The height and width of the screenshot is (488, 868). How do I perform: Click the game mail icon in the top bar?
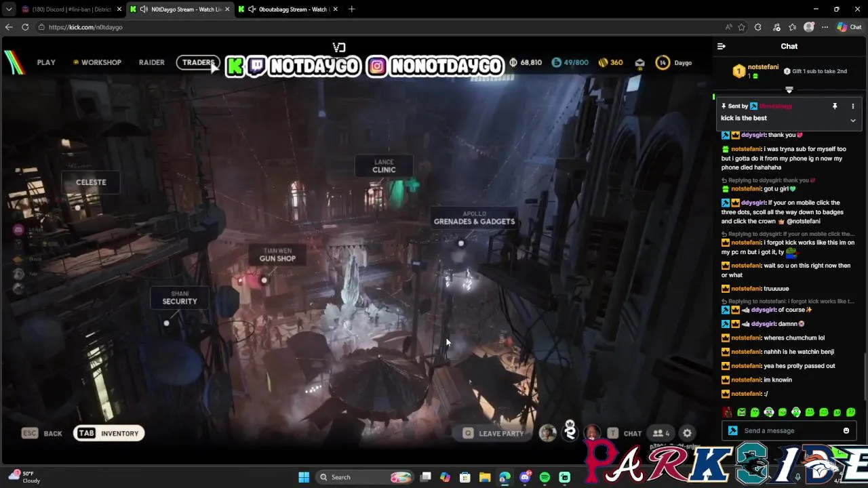(x=639, y=62)
